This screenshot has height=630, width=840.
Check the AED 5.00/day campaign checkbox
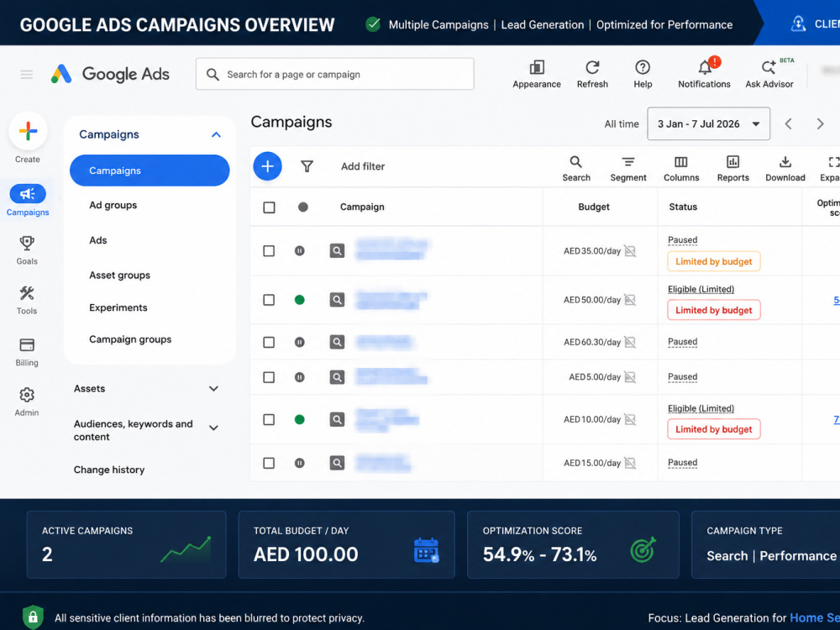(x=269, y=378)
